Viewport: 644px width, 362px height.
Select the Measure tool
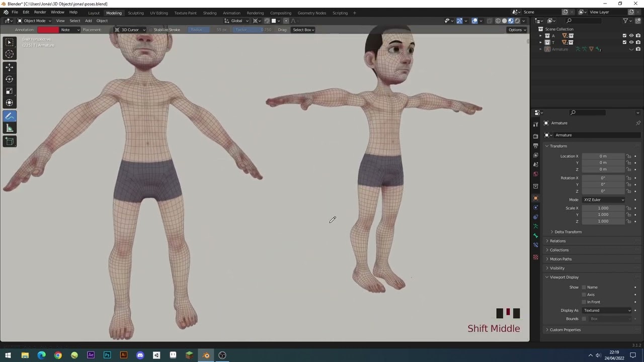click(x=9, y=128)
